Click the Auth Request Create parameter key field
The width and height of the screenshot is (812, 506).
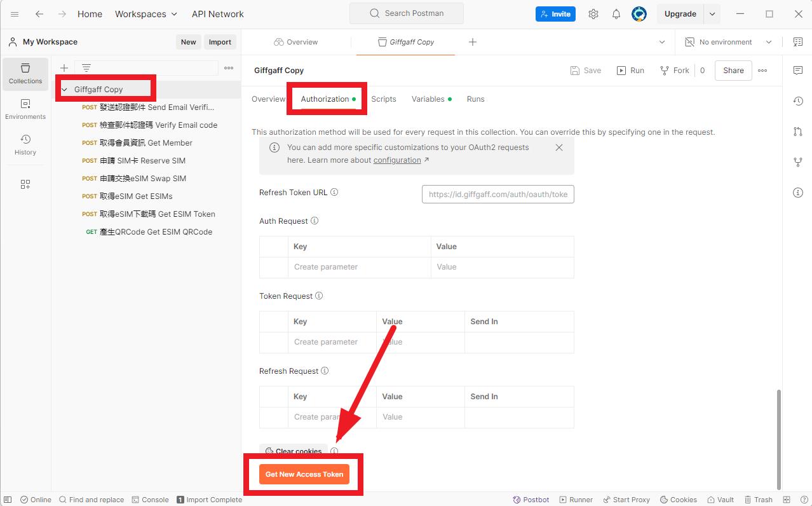pos(360,267)
